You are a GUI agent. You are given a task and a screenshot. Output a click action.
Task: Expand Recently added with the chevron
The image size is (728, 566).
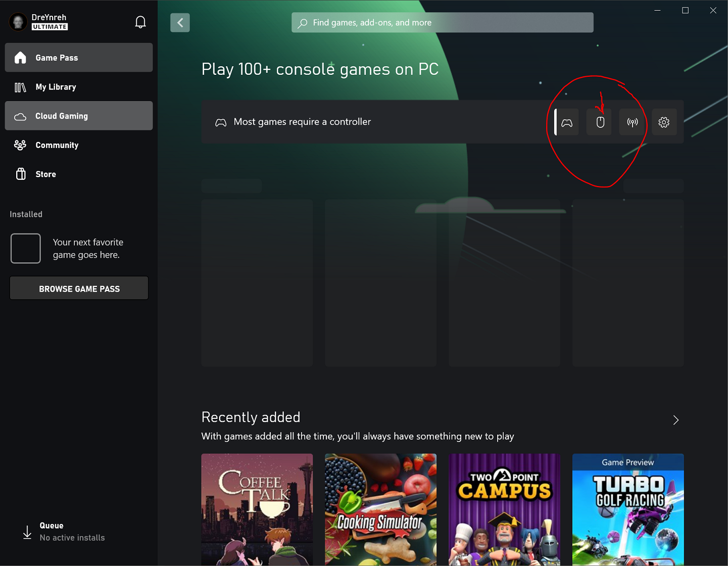pos(675,420)
